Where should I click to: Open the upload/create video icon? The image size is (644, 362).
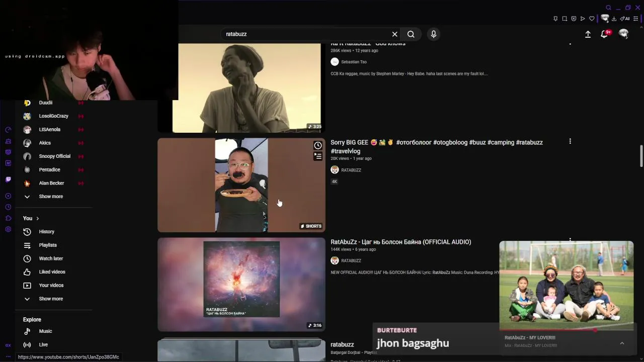click(588, 34)
